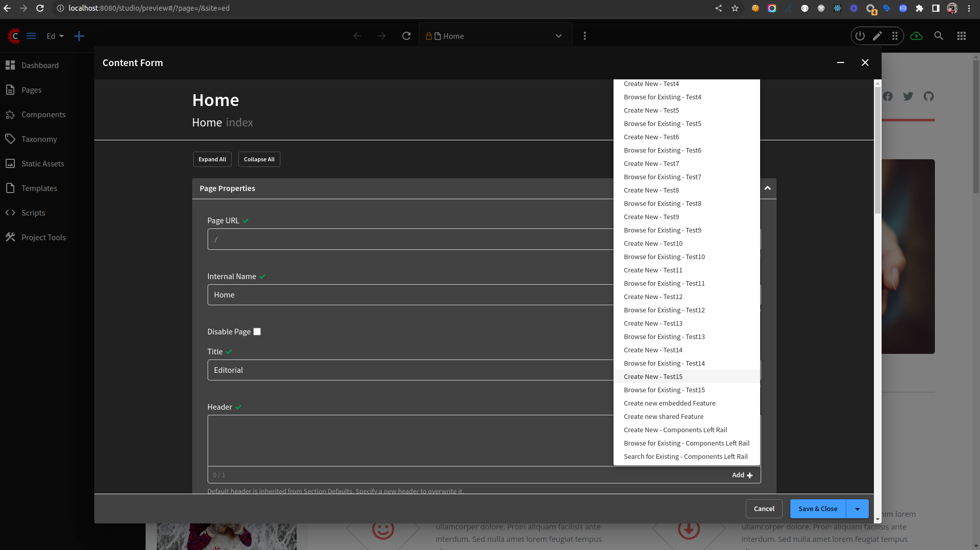The height and width of the screenshot is (550, 980).
Task: Open the Dashboard from the sidebar
Action: 40,65
